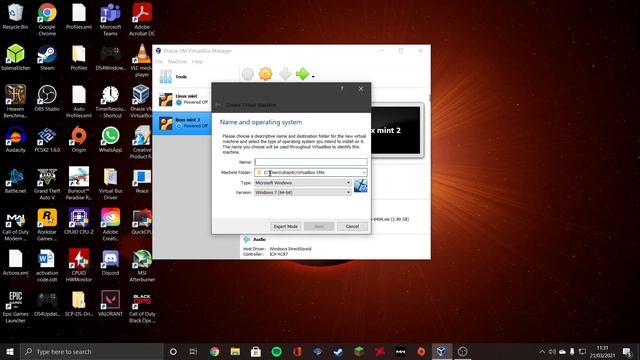Open Microsoft Teams desktop icon
This screenshot has width=640, height=360.
click(x=111, y=20)
